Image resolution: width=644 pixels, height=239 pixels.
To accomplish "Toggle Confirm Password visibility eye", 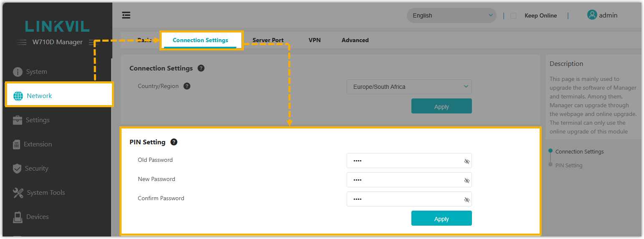I will pos(467,200).
